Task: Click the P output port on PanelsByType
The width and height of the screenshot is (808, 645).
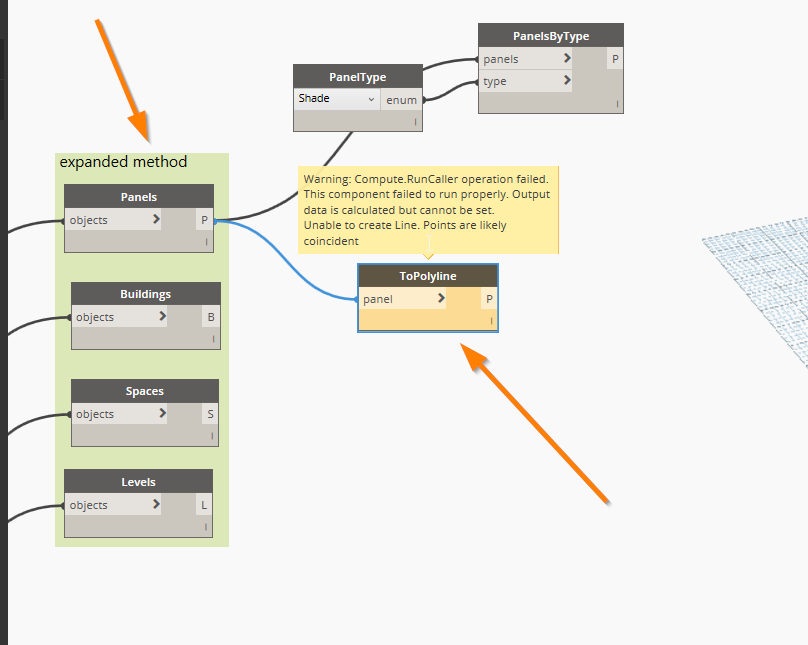Action: (615, 58)
